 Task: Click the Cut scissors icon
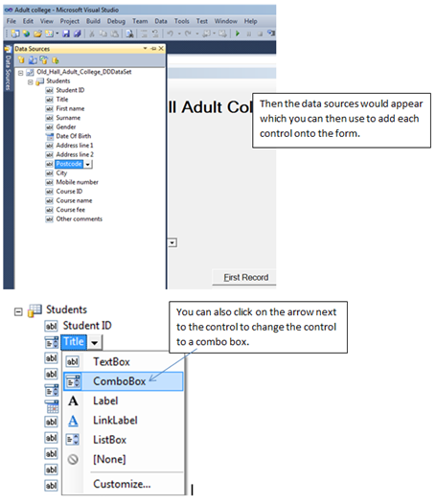92,34
